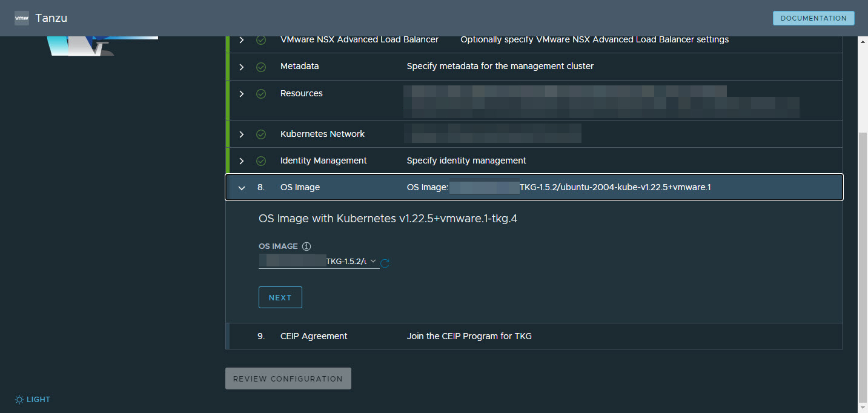Open the CEIP Agreement step row

534,336
